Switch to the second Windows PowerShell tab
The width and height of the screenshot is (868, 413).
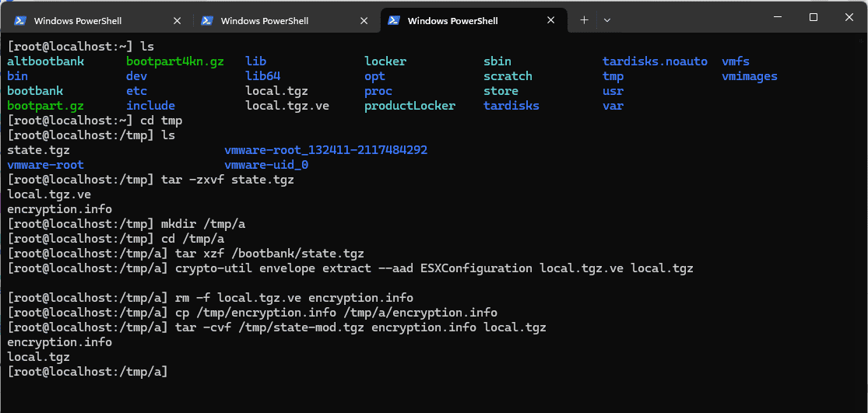point(265,21)
